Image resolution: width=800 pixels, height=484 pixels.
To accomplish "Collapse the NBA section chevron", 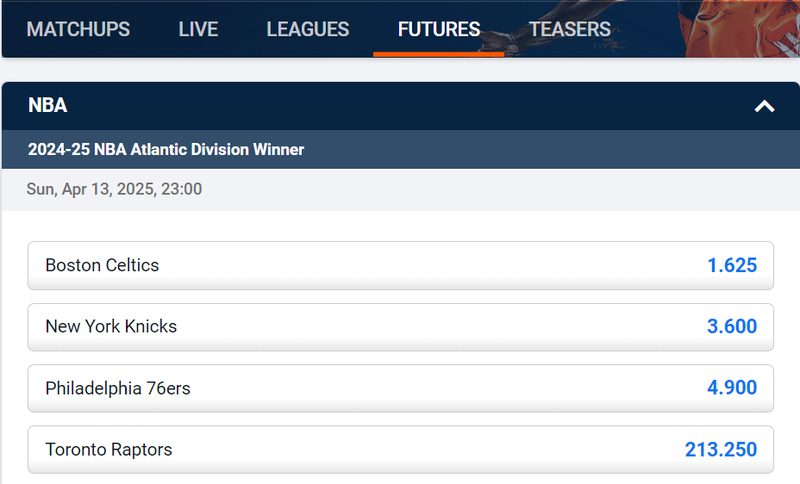I will [764, 106].
